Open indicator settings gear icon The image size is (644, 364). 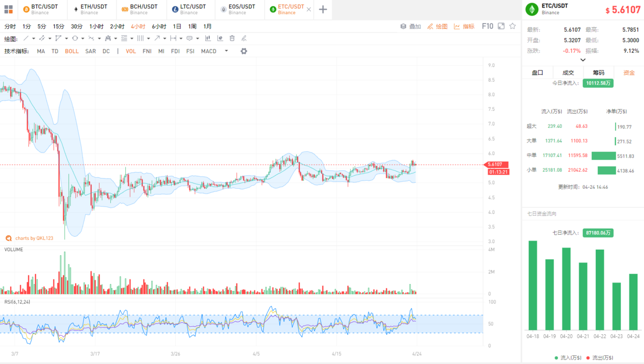pyautogui.click(x=244, y=51)
